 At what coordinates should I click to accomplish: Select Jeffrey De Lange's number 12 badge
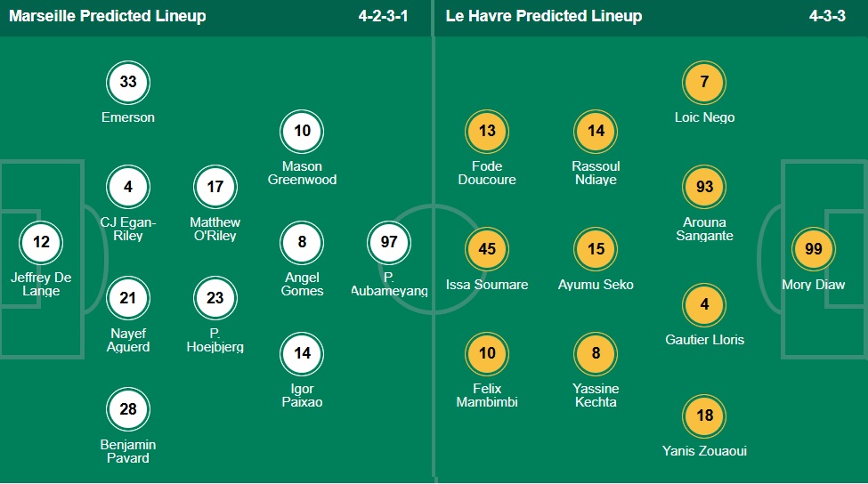pyautogui.click(x=41, y=242)
